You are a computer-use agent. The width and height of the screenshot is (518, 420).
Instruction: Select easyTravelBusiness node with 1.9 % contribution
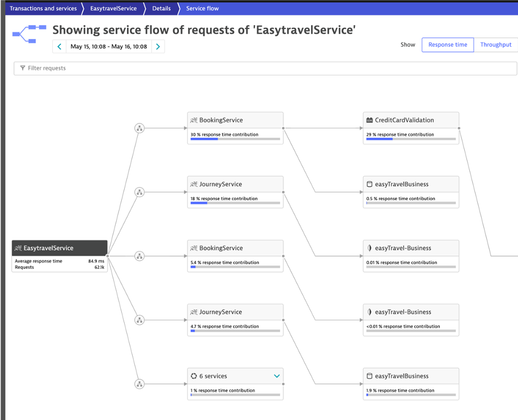coord(411,384)
